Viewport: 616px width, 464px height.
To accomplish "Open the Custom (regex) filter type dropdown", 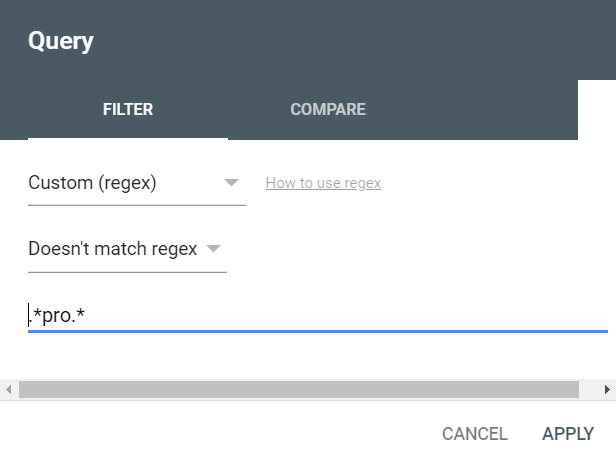I will click(x=136, y=183).
